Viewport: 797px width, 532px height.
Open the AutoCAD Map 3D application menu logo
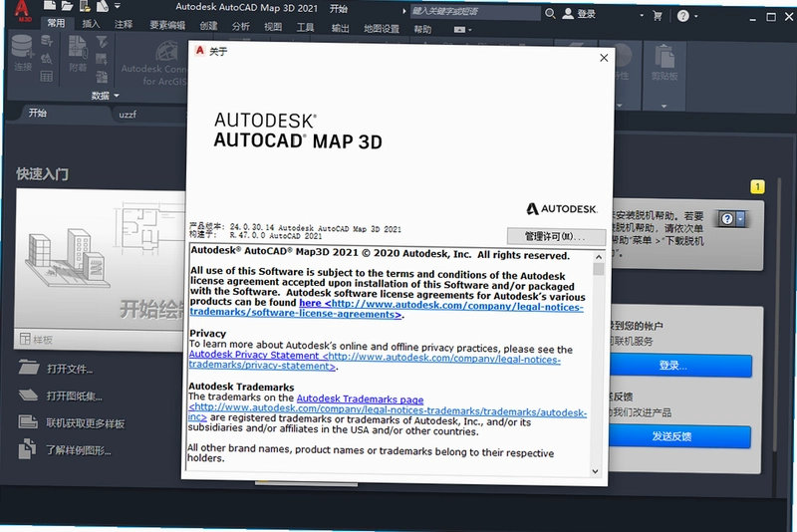[x=21, y=10]
